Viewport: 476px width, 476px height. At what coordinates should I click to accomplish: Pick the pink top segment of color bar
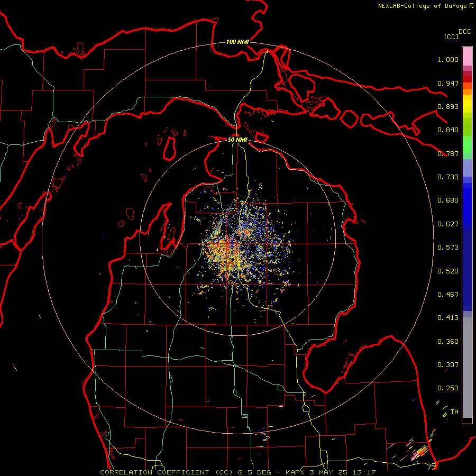click(x=467, y=56)
